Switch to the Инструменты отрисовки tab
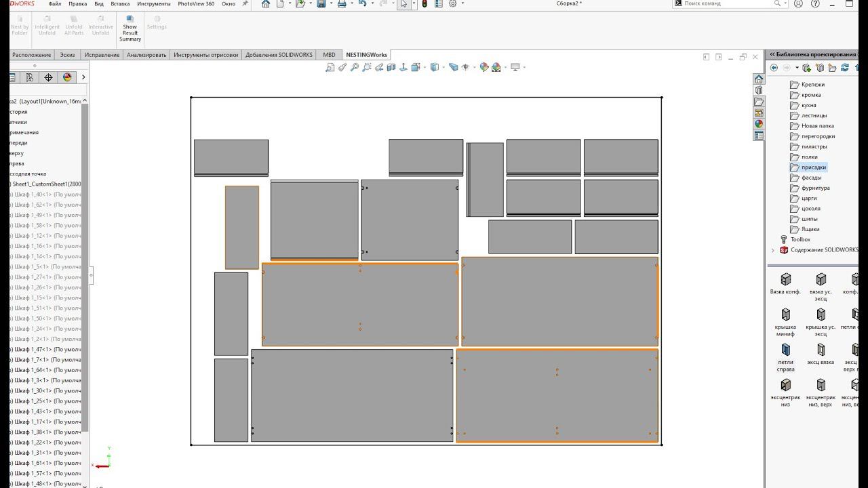Viewport: 868px width, 488px height. pyautogui.click(x=205, y=55)
